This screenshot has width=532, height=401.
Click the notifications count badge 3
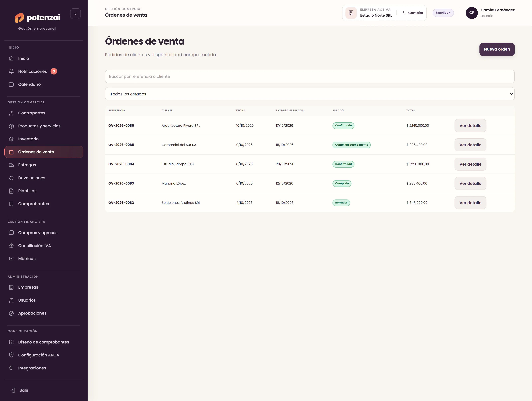pos(54,71)
